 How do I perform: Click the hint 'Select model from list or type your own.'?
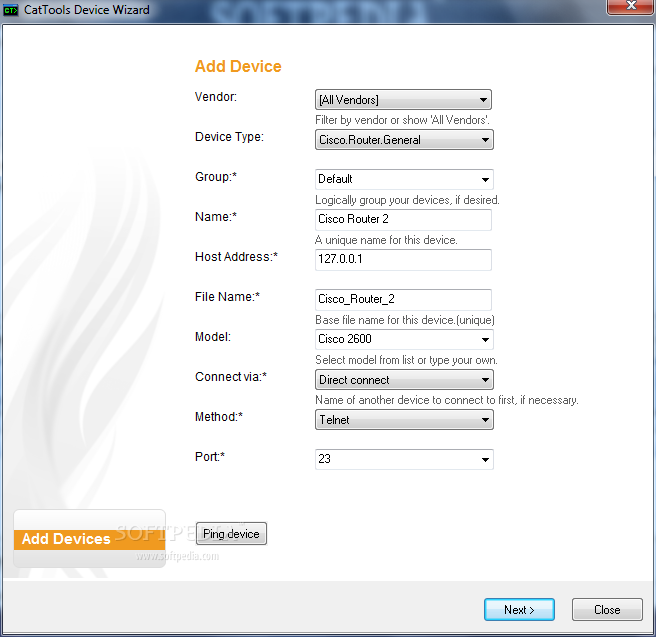406,360
